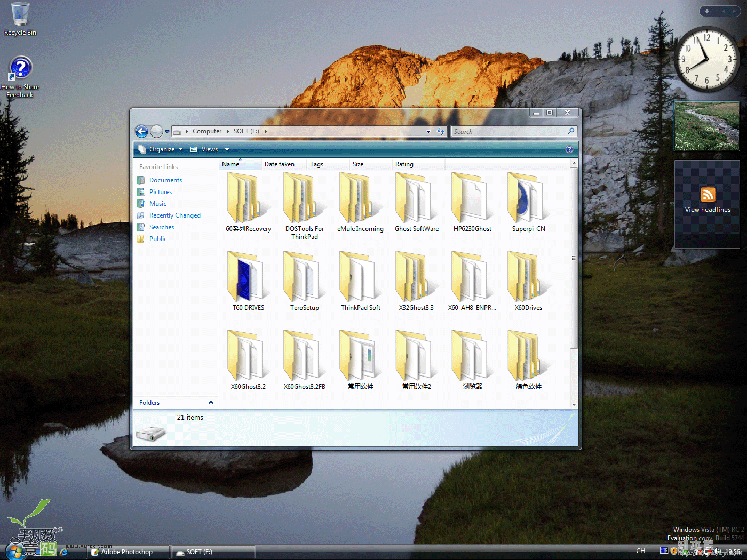Click the search magnifier icon
The width and height of the screenshot is (747, 560).
pyautogui.click(x=571, y=131)
